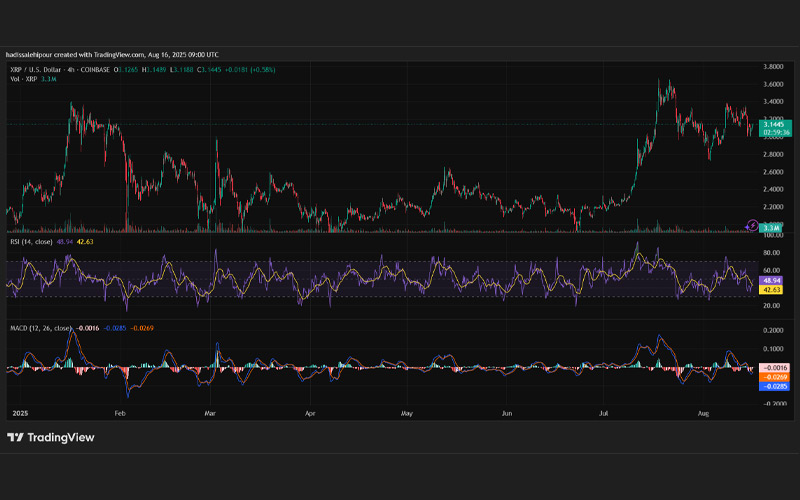800x500 pixels.
Task: Click the Jun label on the time axis
Action: 507,413
